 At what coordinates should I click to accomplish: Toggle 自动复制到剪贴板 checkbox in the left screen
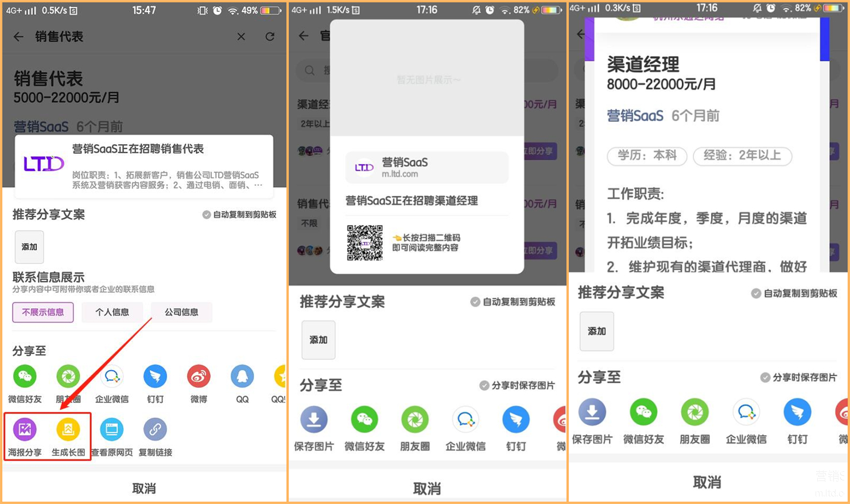pyautogui.click(x=207, y=215)
